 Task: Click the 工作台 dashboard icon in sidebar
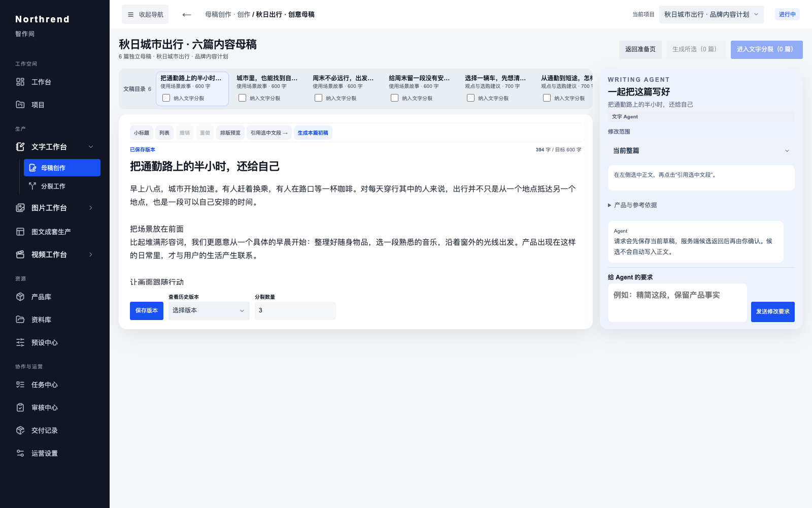[x=20, y=82]
